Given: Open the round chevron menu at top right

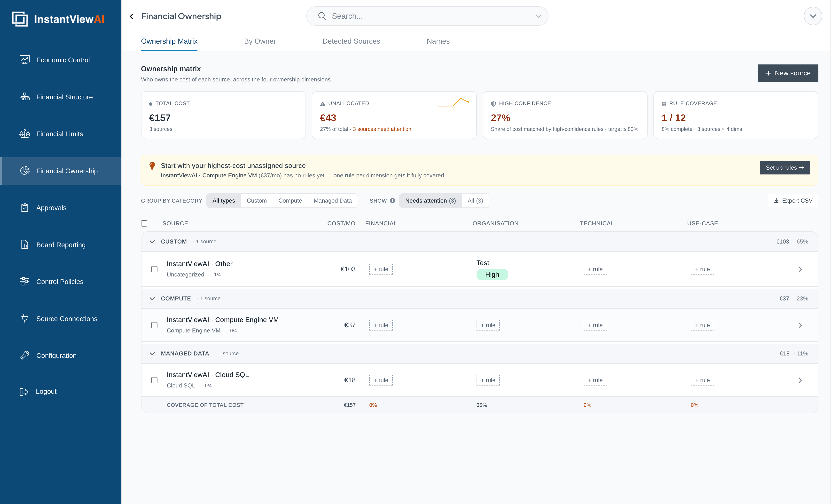Looking at the screenshot, I should tap(813, 16).
